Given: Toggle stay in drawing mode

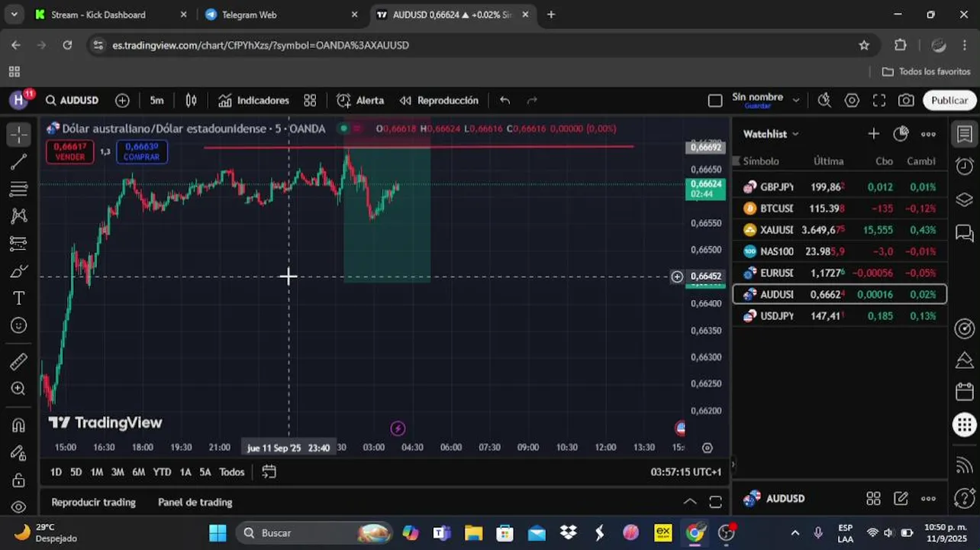Looking at the screenshot, I should [19, 453].
